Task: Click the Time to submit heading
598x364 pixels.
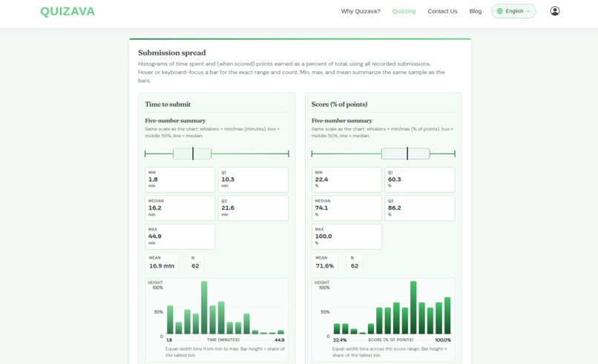Action: (x=168, y=104)
